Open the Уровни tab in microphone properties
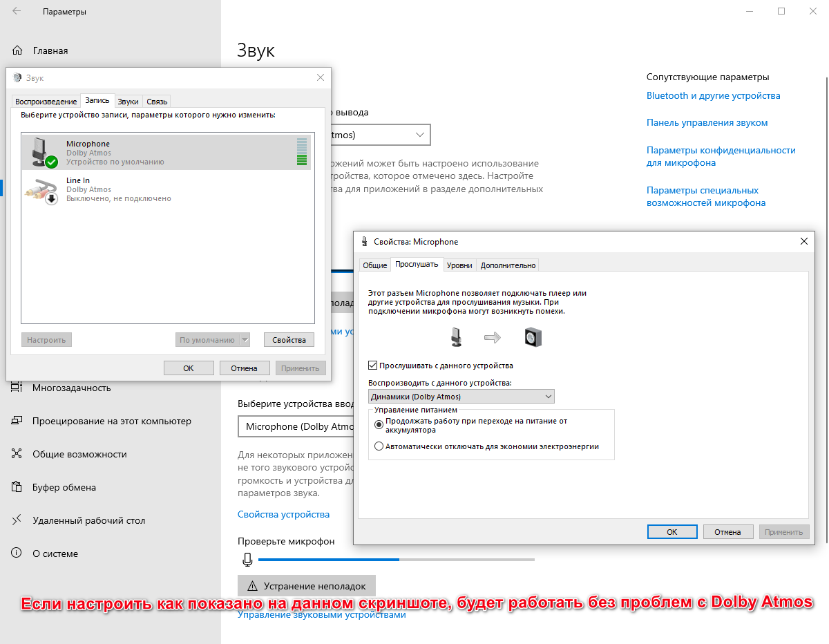 pos(459,265)
